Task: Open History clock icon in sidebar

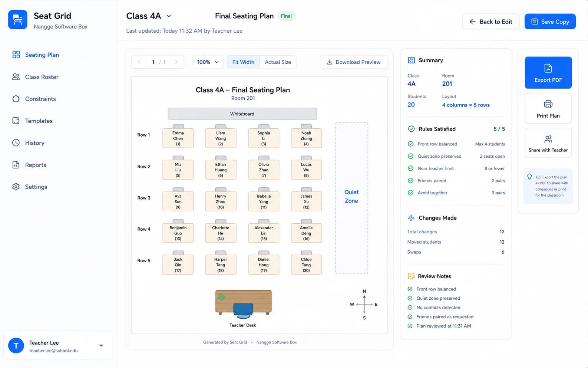Action: (x=16, y=143)
